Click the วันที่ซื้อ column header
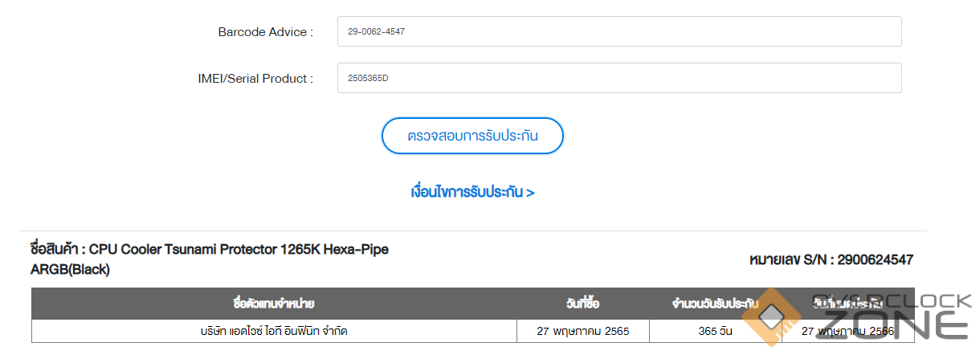980x355 pixels. [x=582, y=304]
